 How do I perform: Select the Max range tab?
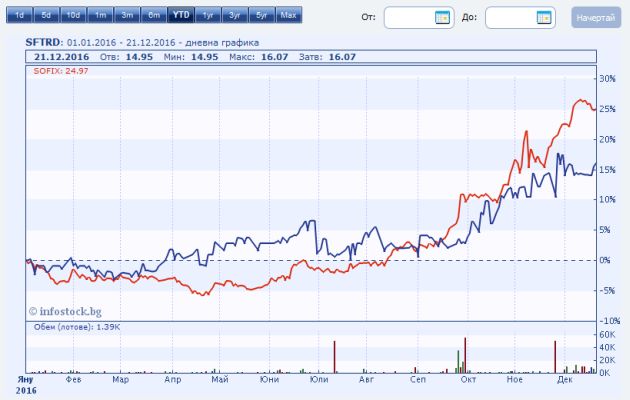point(288,15)
